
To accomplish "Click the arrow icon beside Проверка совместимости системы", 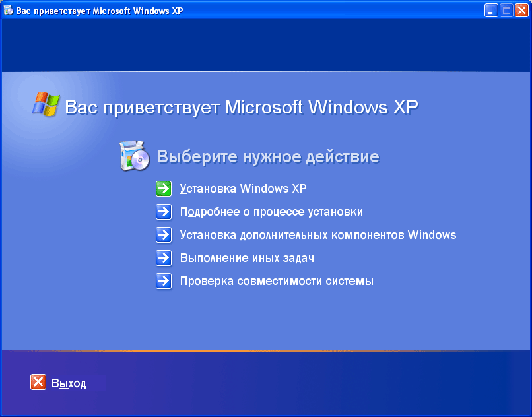I will 164,281.
